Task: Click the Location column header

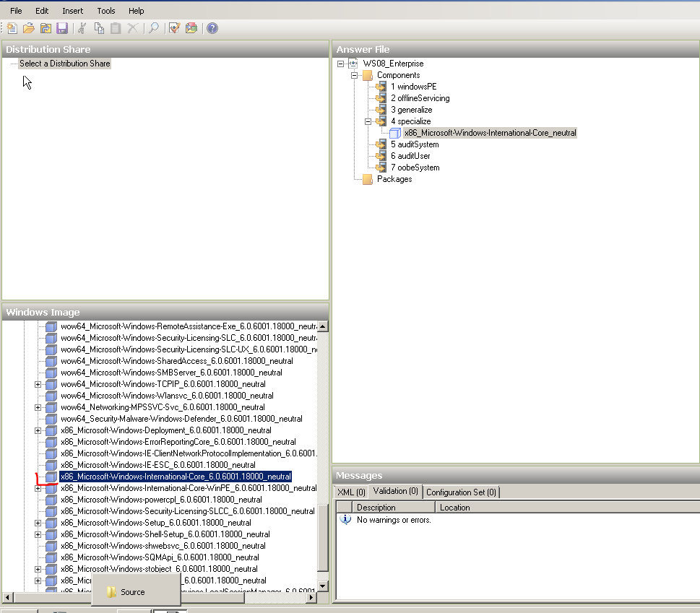Action: pos(567,508)
